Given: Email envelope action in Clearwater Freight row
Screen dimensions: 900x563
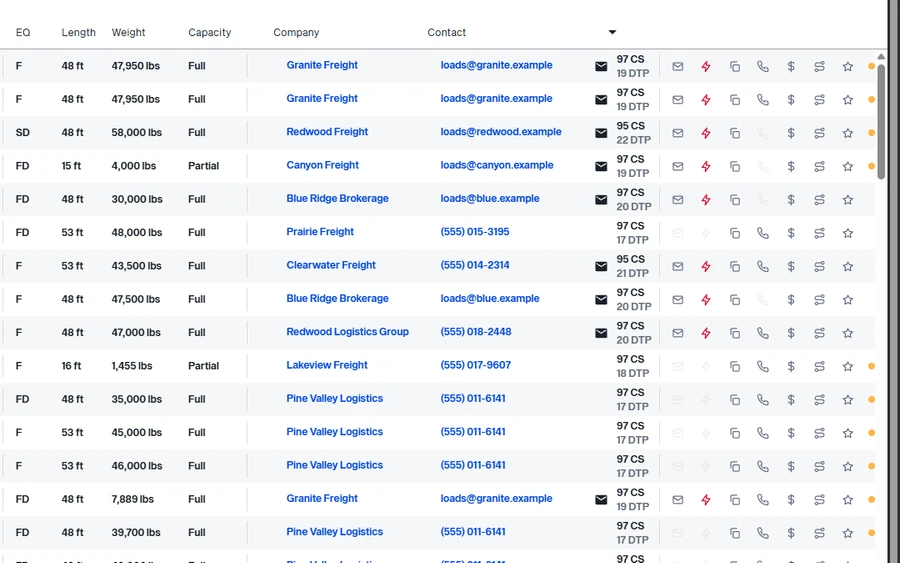Looking at the screenshot, I should pos(678,266).
